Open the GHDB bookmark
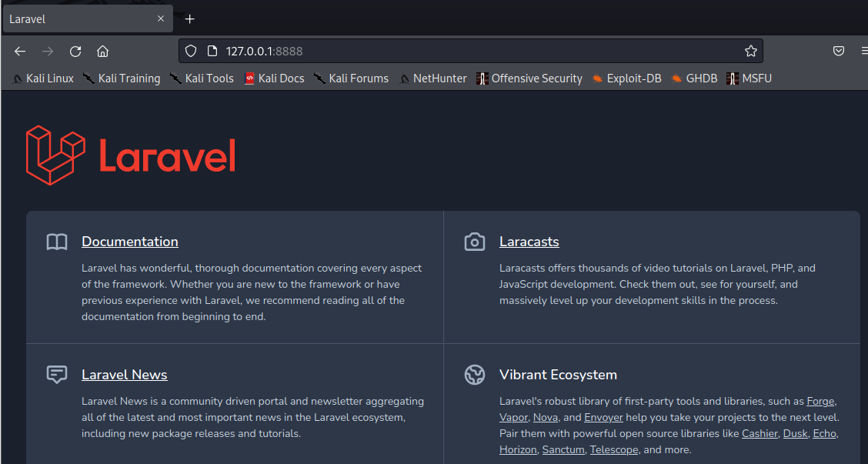This screenshot has width=868, height=464. [694, 78]
